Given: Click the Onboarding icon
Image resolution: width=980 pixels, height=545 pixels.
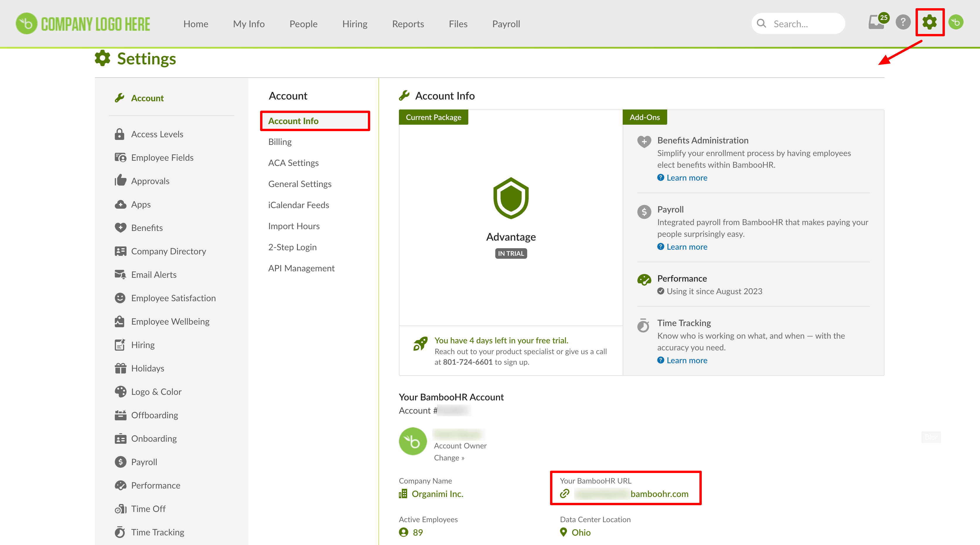Looking at the screenshot, I should [120, 438].
